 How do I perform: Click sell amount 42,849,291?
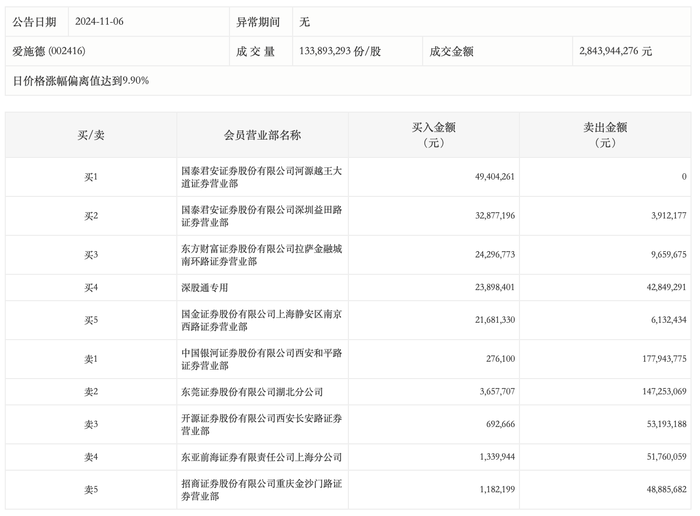[667, 287]
